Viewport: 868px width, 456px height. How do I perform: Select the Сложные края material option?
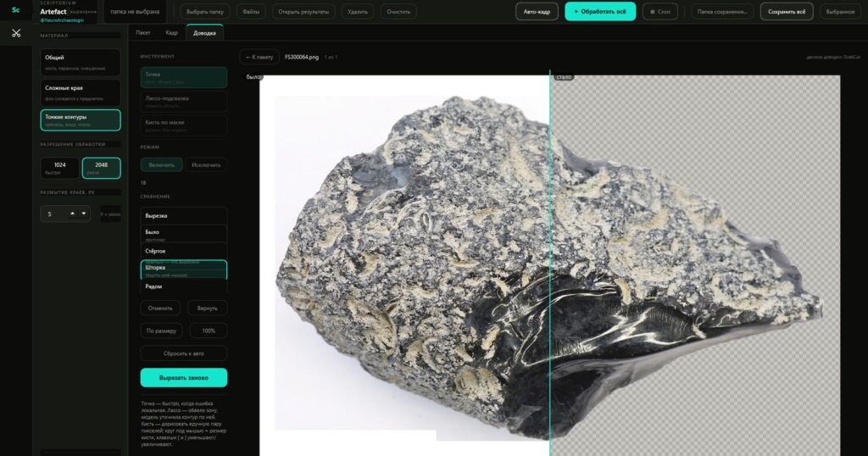(81, 92)
